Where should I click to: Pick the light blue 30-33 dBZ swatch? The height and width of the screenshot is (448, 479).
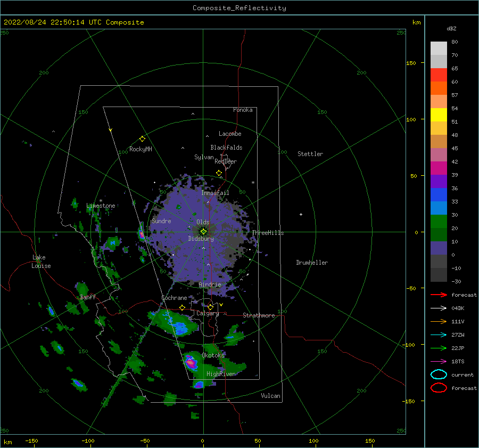click(x=439, y=208)
